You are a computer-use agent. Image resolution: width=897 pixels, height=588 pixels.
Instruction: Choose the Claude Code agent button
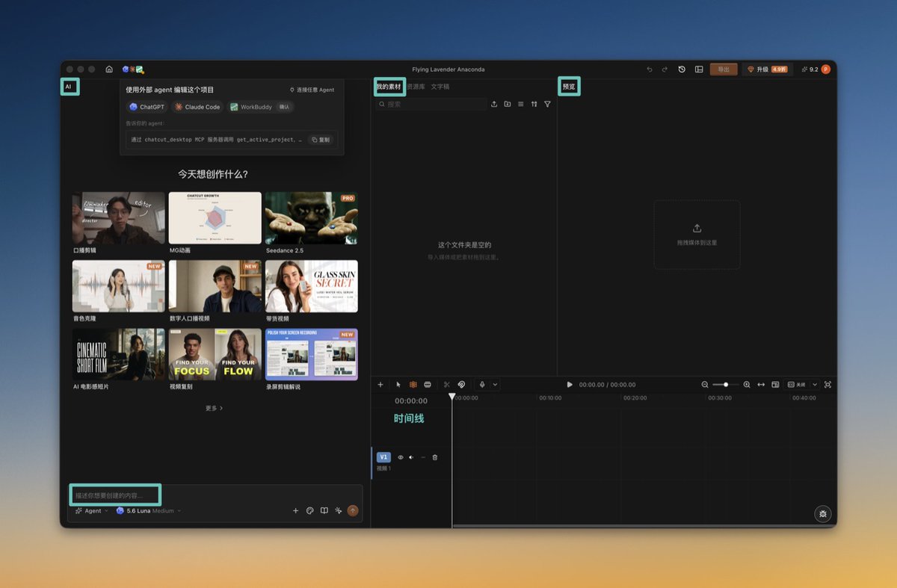[x=197, y=107]
